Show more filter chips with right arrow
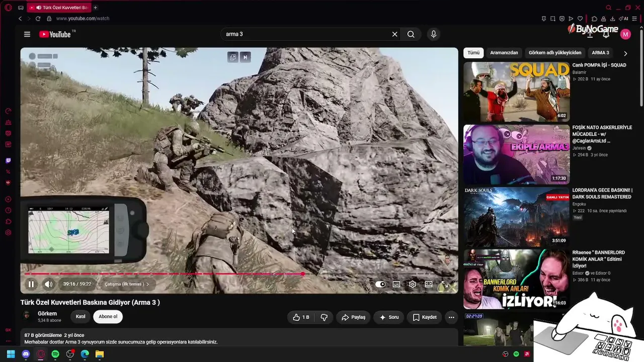This screenshot has width=644, height=362. (x=625, y=53)
